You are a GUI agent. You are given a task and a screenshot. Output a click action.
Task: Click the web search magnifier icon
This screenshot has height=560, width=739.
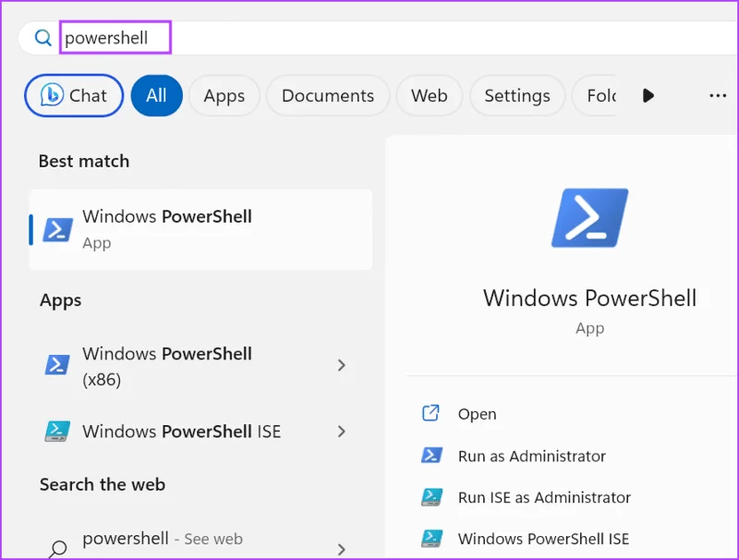point(58,549)
